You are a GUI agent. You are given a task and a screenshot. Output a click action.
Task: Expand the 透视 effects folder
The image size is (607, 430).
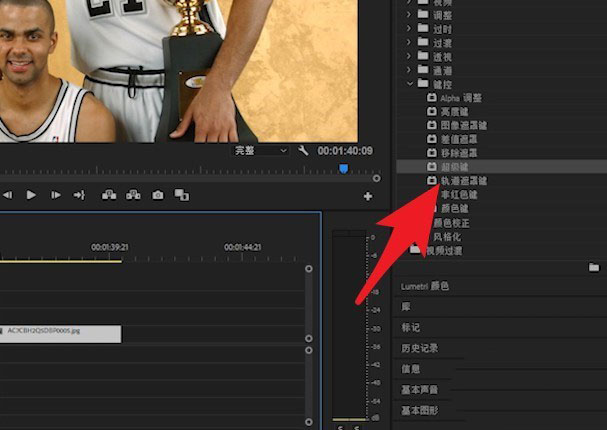pos(409,57)
